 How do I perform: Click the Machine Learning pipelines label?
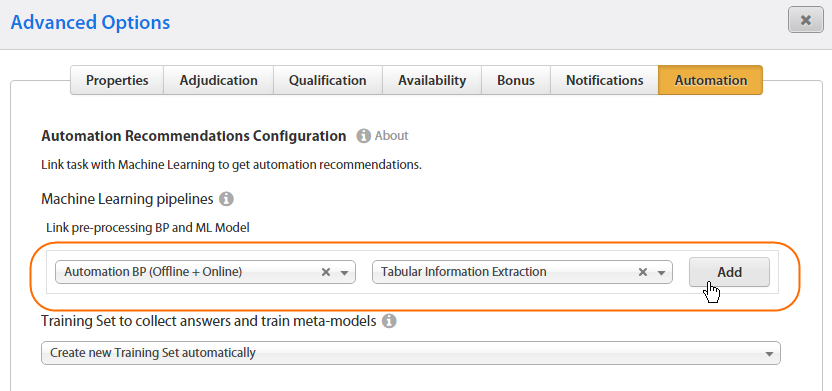point(127,199)
